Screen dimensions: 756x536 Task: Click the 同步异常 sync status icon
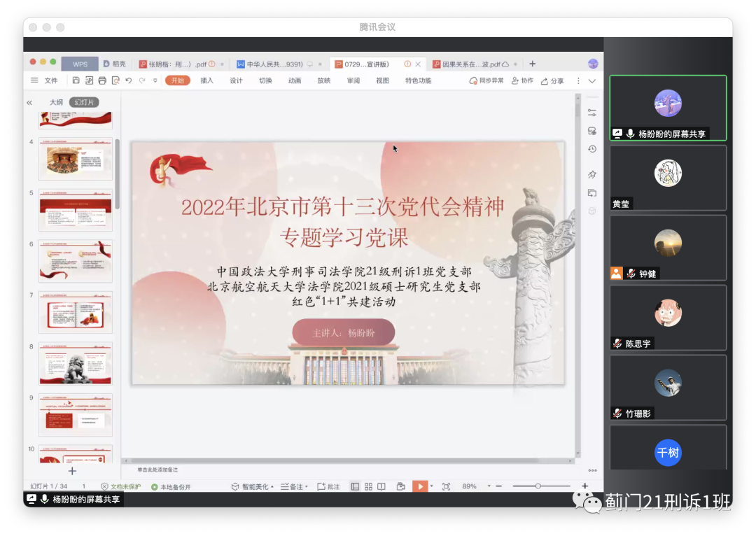click(473, 80)
